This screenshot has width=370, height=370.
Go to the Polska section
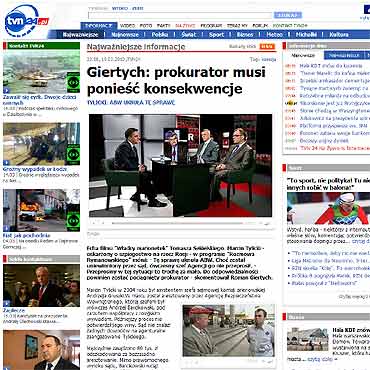[x=160, y=35]
